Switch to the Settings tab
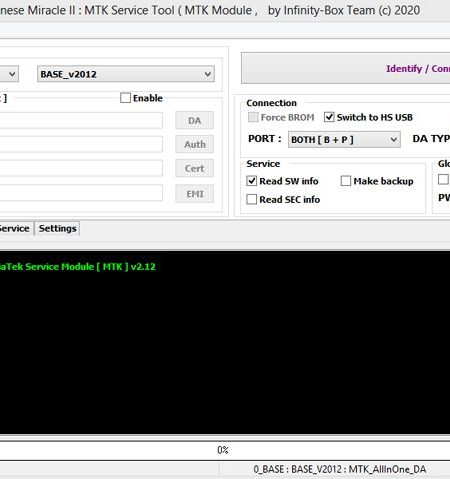 57,228
